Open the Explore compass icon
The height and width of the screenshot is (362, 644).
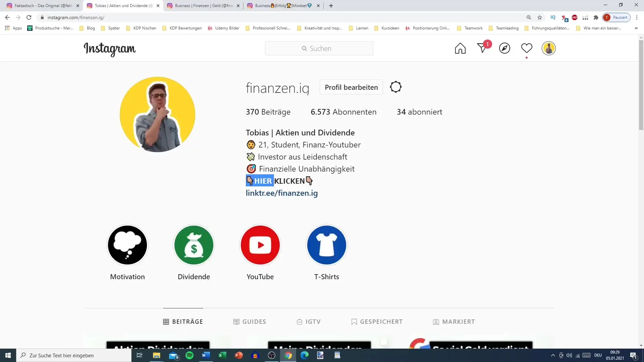(504, 48)
